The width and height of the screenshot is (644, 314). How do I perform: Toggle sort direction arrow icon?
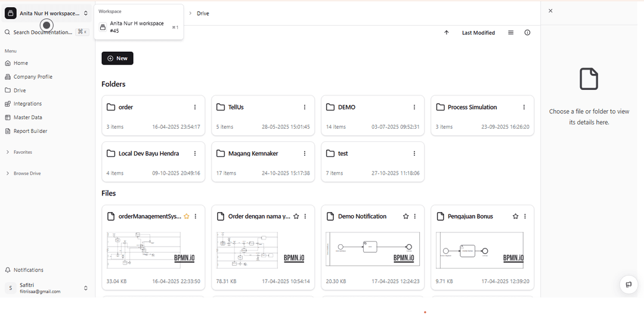(x=447, y=33)
